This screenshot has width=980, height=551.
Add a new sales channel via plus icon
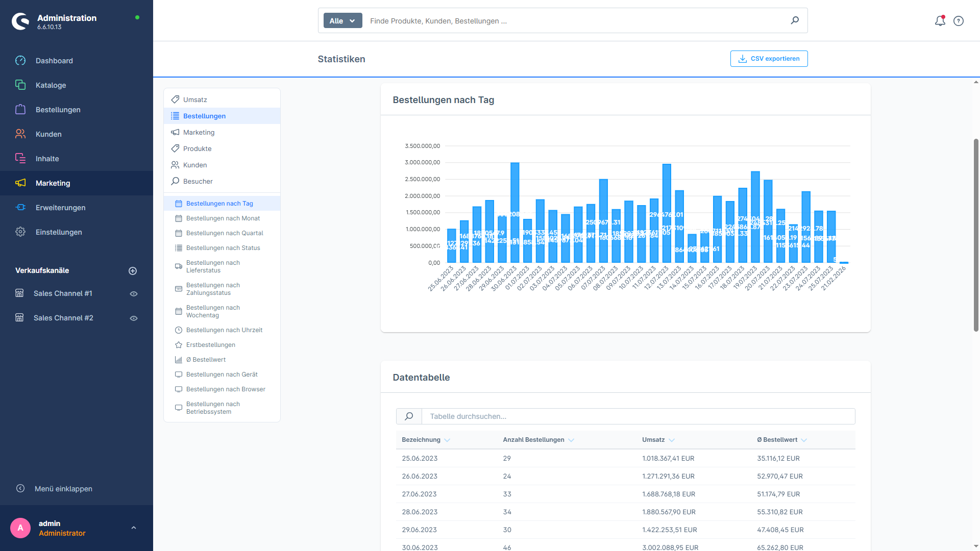pyautogui.click(x=133, y=270)
